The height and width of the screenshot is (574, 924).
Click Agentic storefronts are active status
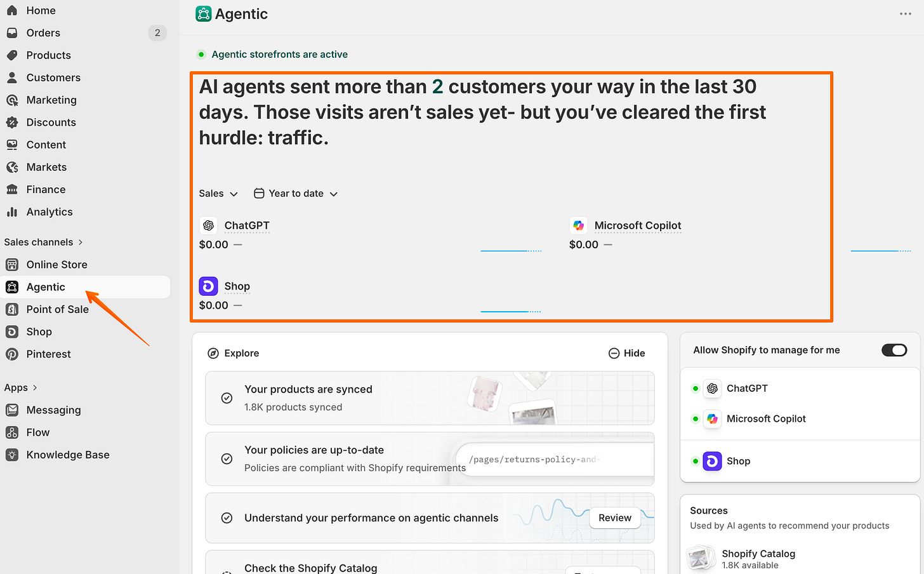tap(272, 55)
